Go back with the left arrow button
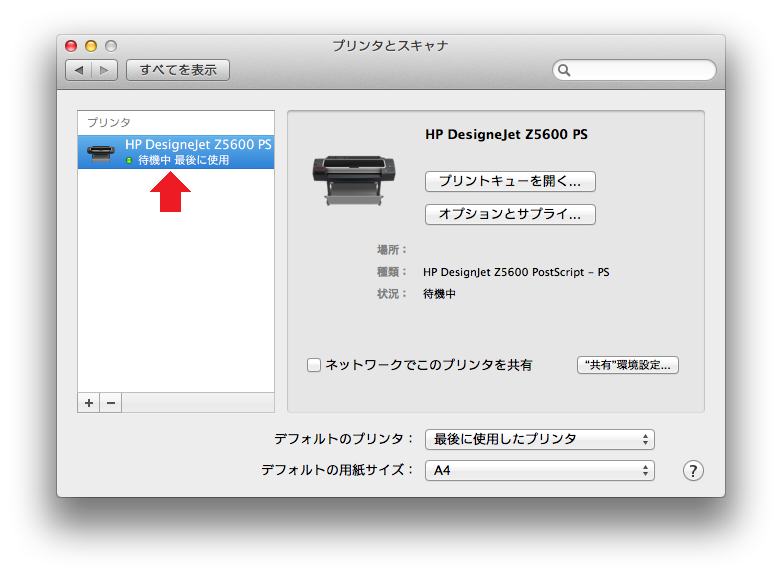 [79, 70]
